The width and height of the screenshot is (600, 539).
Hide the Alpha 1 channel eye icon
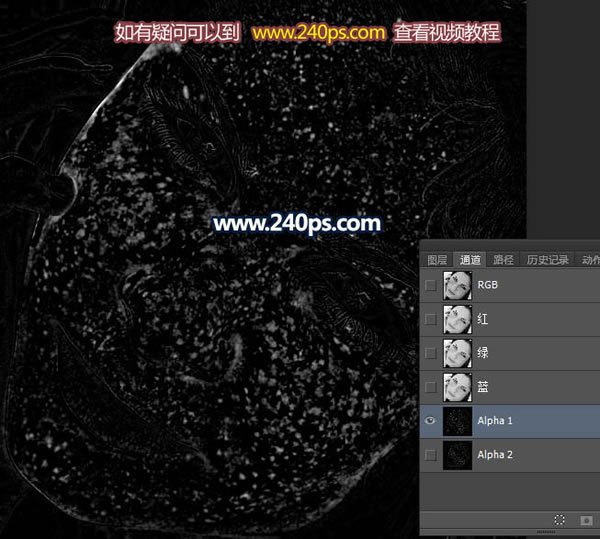430,421
